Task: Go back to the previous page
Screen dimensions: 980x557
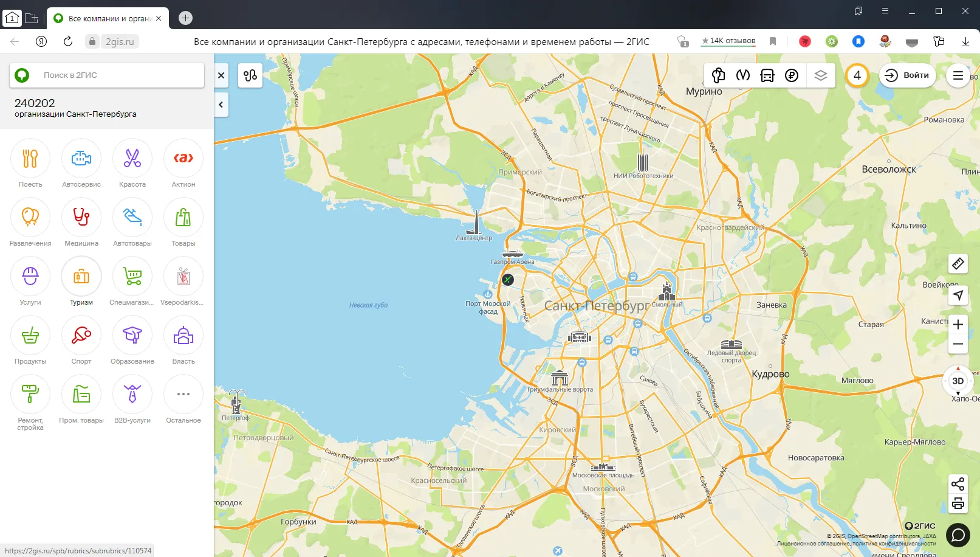Action: pyautogui.click(x=15, y=41)
